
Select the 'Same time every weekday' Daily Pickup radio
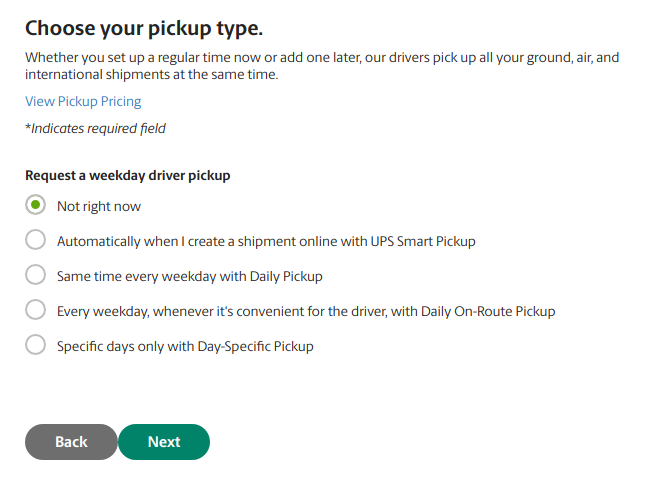click(x=35, y=276)
